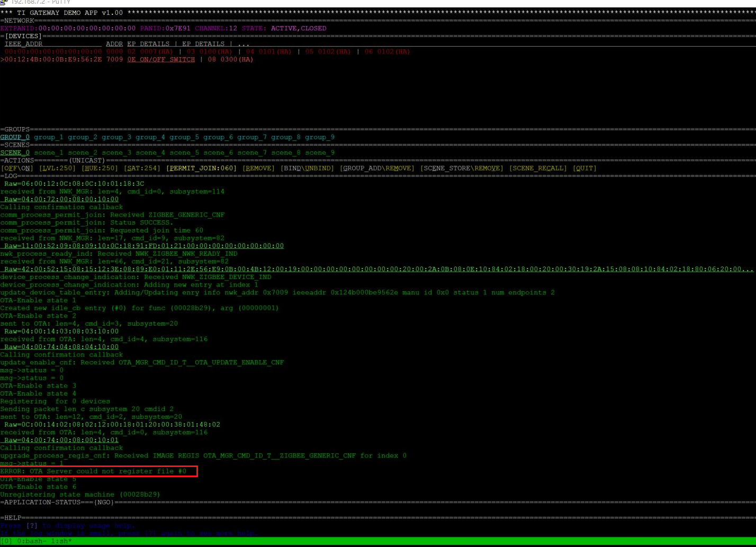756x547 pixels.
Task: Select the [BIND\UNBIND] action
Action: 307,168
